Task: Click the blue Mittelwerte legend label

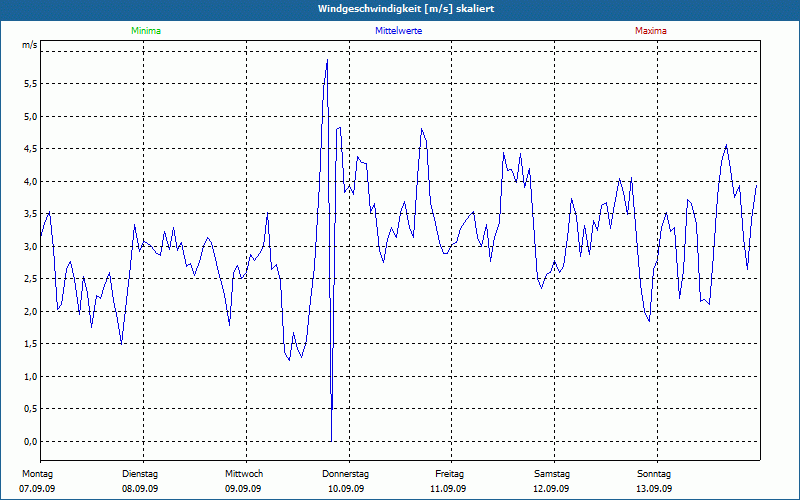Action: point(398,31)
